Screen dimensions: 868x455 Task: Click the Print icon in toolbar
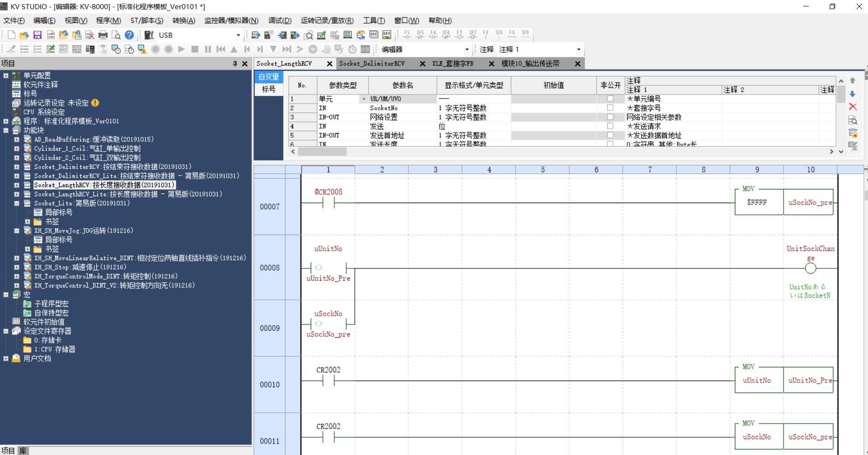tap(103, 35)
